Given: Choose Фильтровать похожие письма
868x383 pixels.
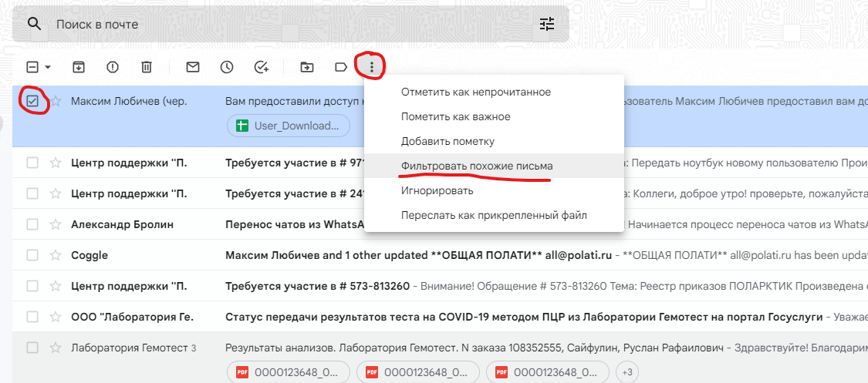Looking at the screenshot, I should point(494,166).
